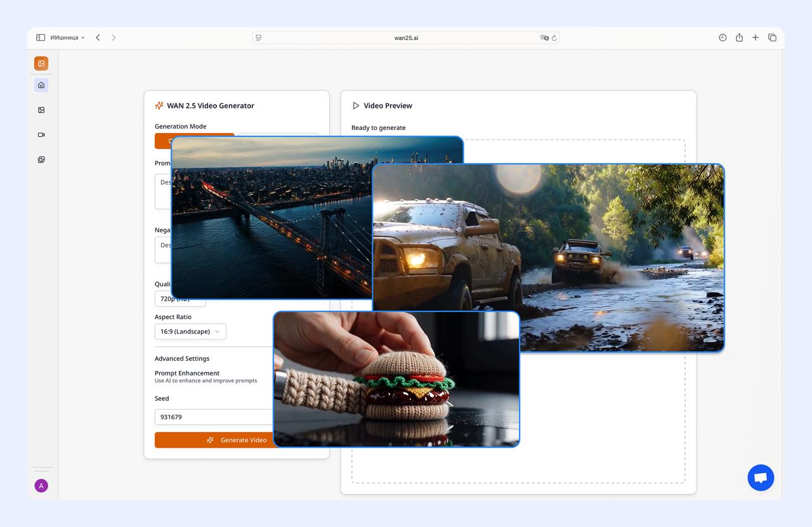The height and width of the screenshot is (527, 812).
Task: Open the browser history clock icon
Action: (x=723, y=37)
